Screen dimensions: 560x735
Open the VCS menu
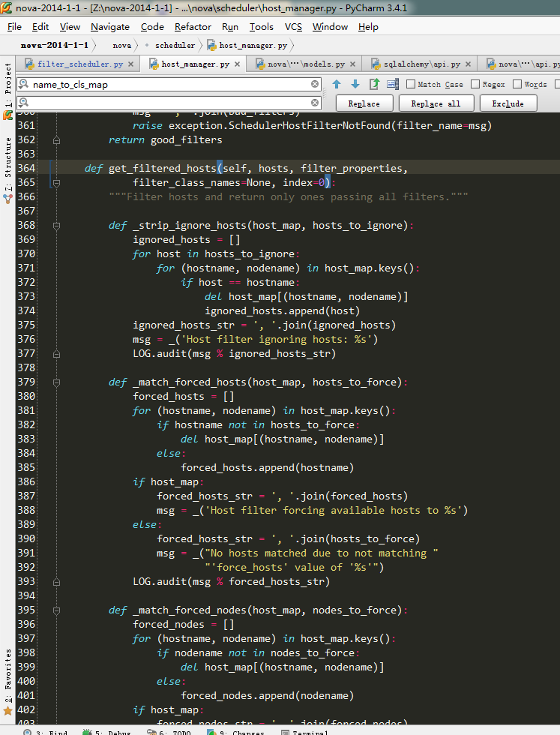point(293,27)
